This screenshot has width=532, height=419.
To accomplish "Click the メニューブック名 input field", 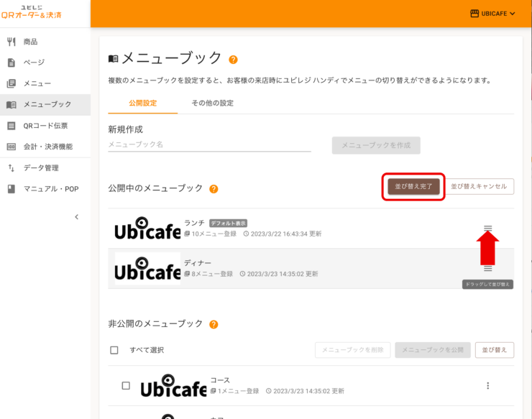I will tap(209, 144).
